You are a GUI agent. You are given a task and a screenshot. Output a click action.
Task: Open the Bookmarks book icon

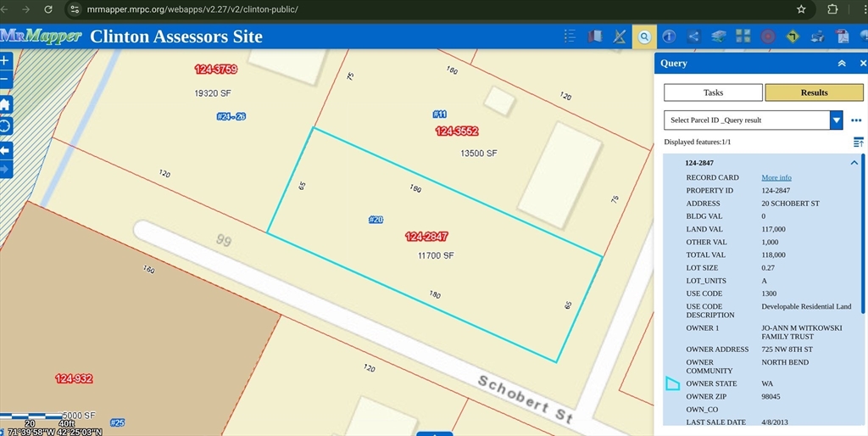[595, 36]
